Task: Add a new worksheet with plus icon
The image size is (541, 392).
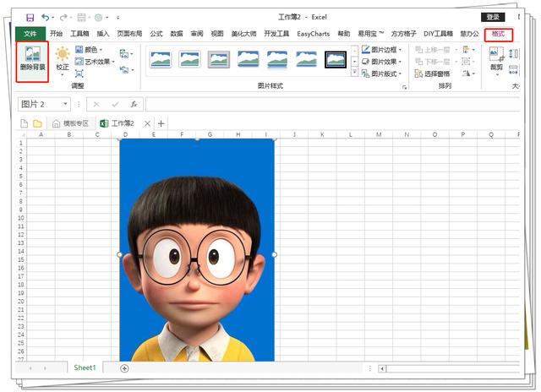Action: click(x=124, y=368)
